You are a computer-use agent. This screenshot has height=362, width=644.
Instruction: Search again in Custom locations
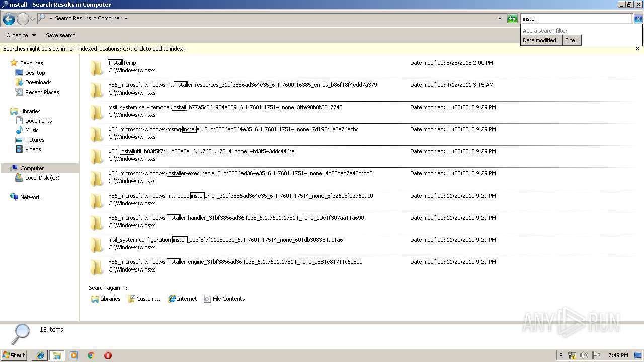click(144, 299)
